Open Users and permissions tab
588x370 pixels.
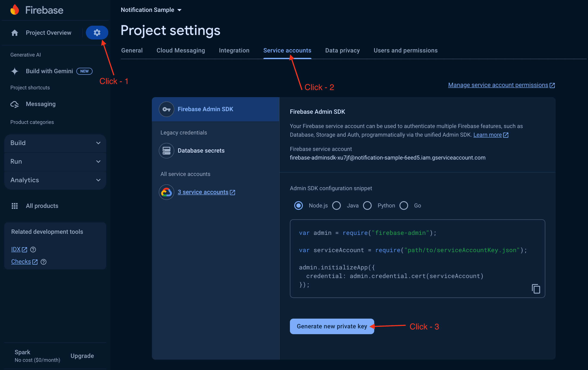pyautogui.click(x=405, y=50)
